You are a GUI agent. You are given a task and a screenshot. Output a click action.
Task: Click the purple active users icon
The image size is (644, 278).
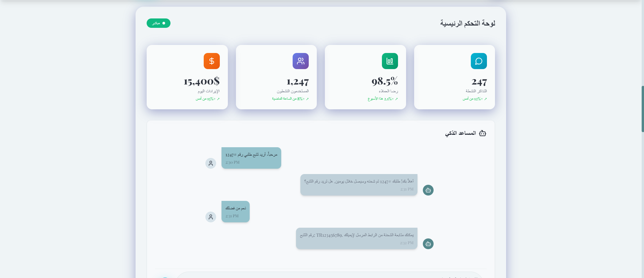[300, 61]
